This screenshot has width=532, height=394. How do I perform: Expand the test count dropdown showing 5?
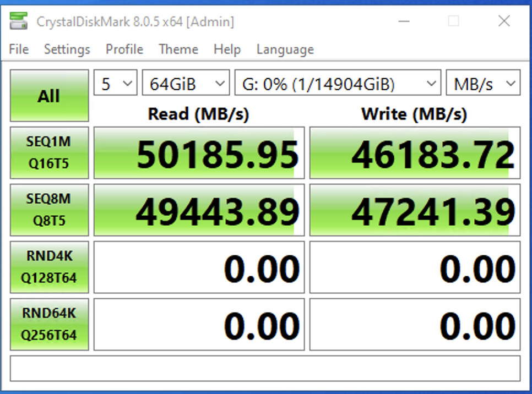115,84
